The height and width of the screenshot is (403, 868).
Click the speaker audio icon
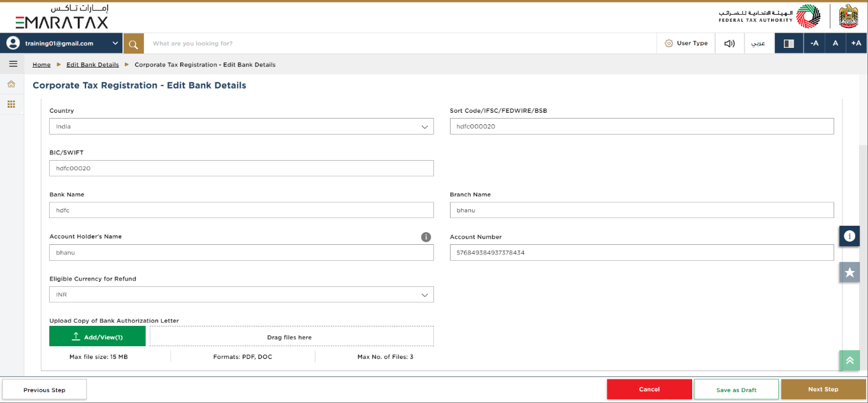[x=730, y=43]
